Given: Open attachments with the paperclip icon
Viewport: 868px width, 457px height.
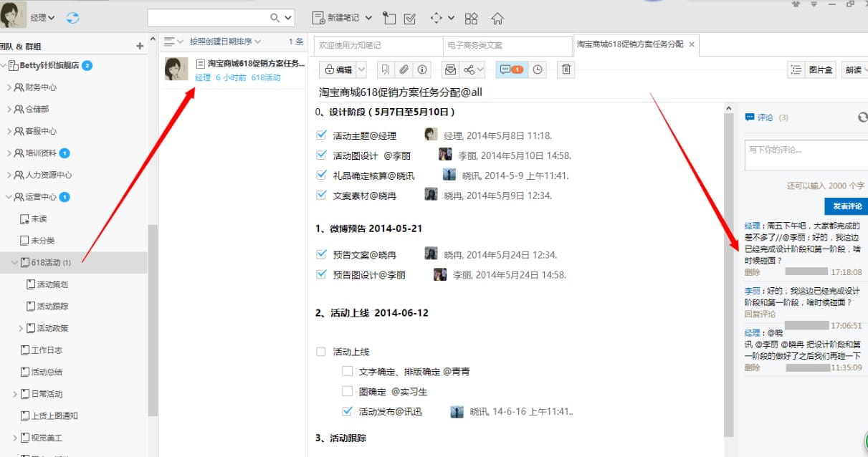Looking at the screenshot, I should pyautogui.click(x=404, y=69).
